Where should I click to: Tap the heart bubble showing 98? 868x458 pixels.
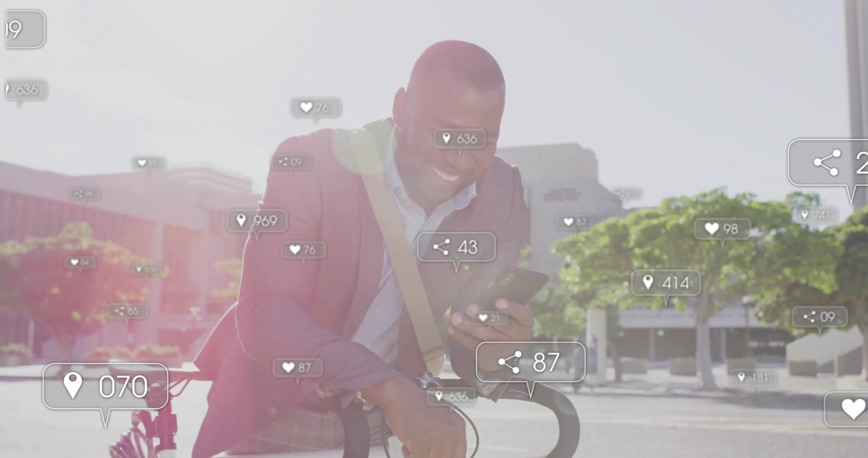coord(722,229)
